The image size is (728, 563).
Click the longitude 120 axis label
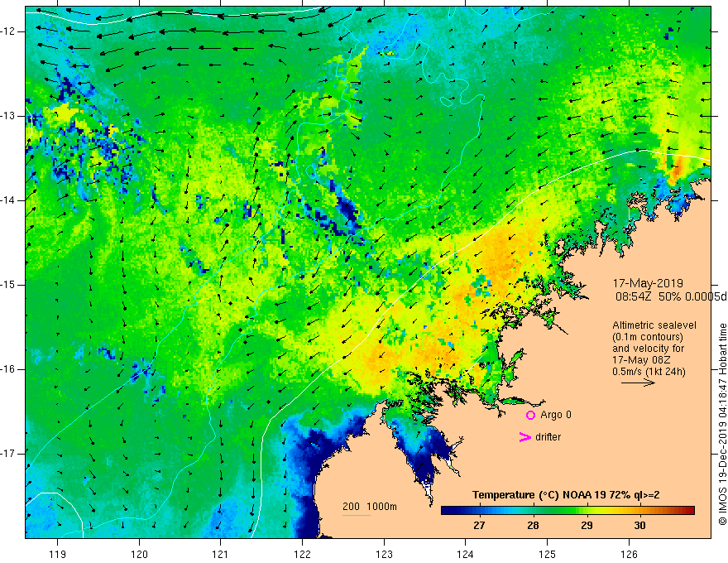(x=139, y=554)
